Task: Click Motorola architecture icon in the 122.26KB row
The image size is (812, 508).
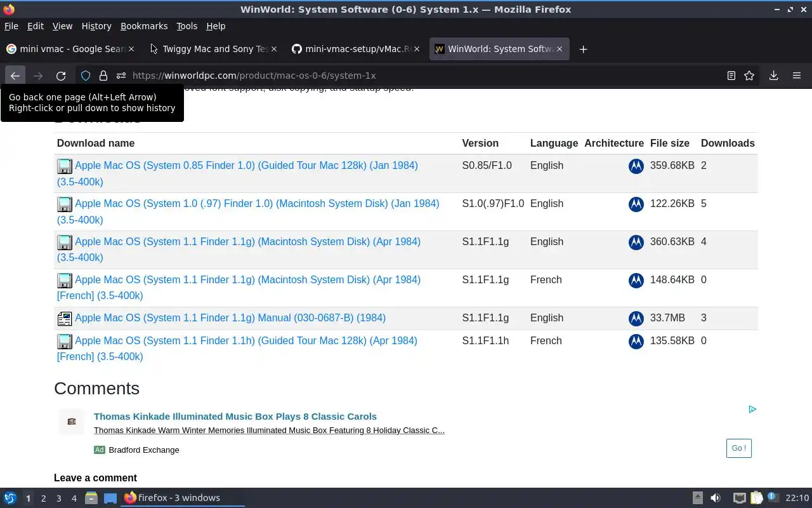Action: click(x=636, y=204)
